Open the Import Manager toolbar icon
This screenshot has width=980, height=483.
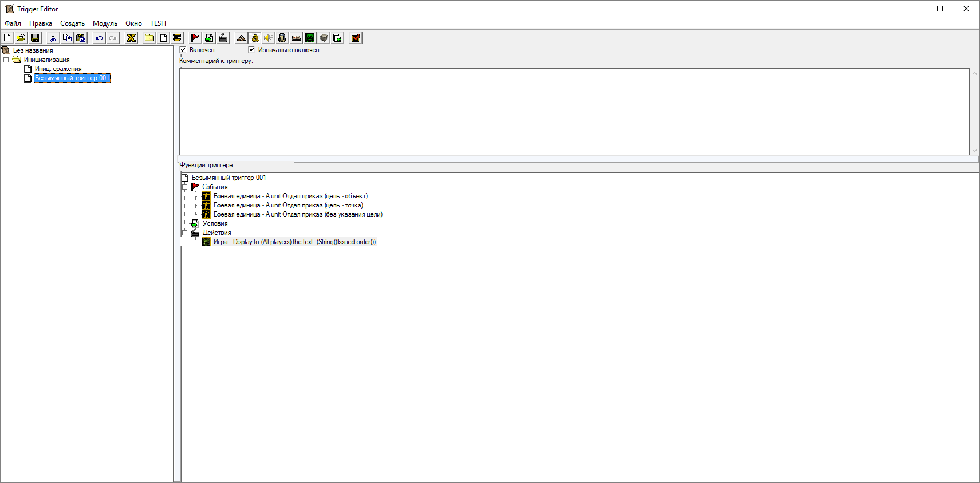tap(337, 38)
